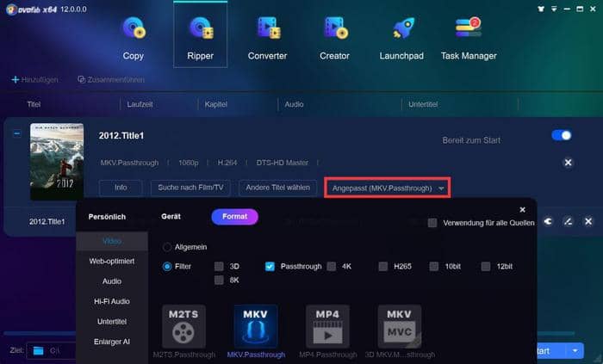
Task: Open the Start button dropdown arrow
Action: pyautogui.click(x=575, y=351)
